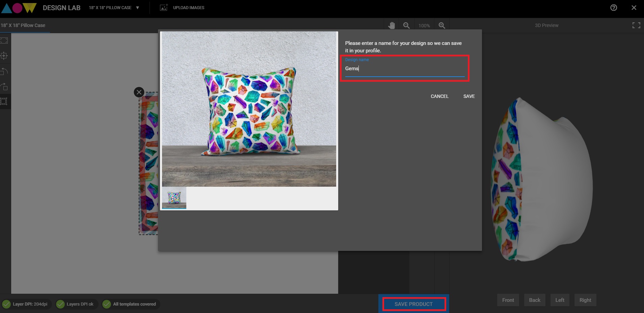Click the Layer DPI: 204dpi status
Screen dimensions: 644x313
tap(26, 304)
